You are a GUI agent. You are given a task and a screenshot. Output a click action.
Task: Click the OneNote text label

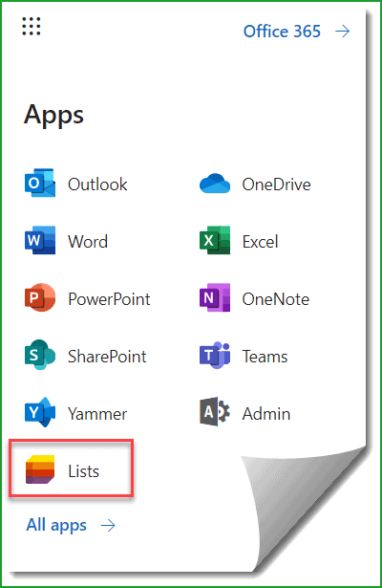pyautogui.click(x=276, y=299)
